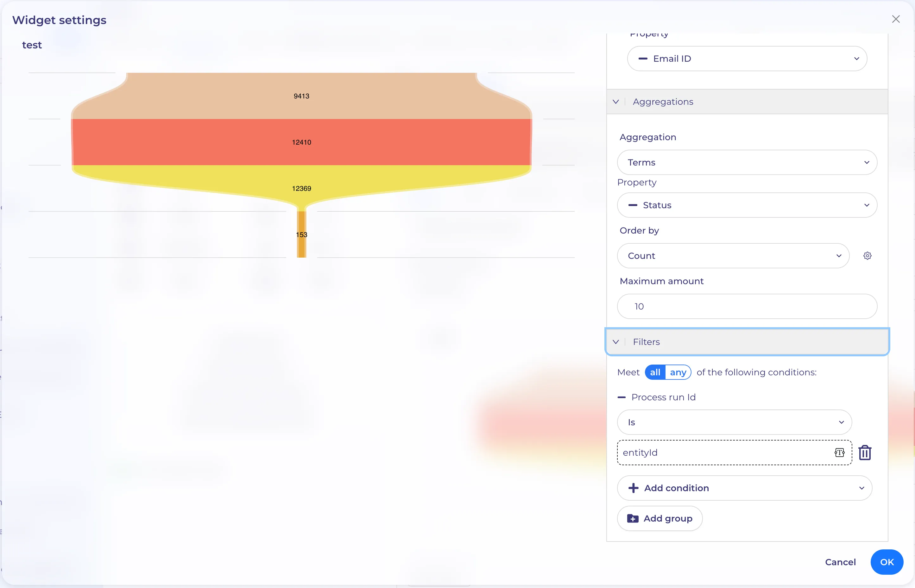Open the 'Is' operator dropdown
The height and width of the screenshot is (588, 915).
pyautogui.click(x=734, y=422)
